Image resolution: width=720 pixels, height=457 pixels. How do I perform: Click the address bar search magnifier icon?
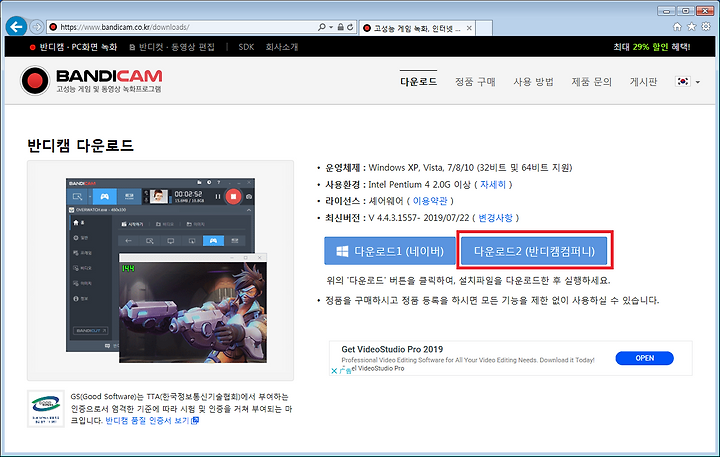coord(322,27)
